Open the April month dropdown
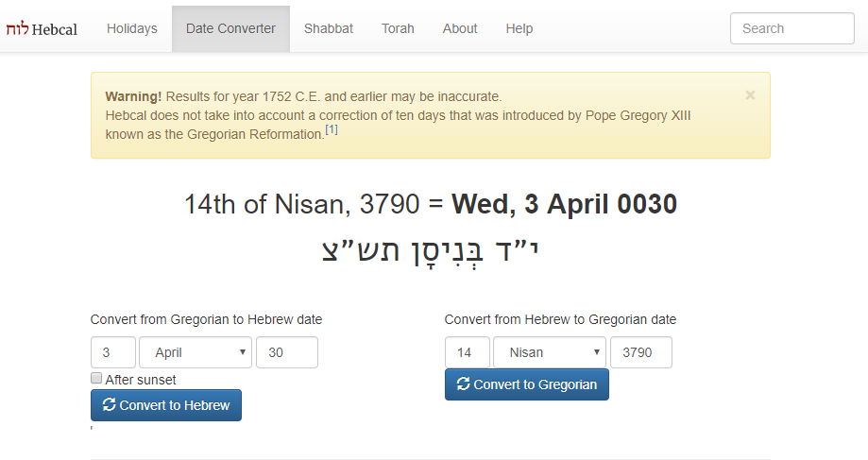Viewport: 868px width, 460px height. click(196, 352)
